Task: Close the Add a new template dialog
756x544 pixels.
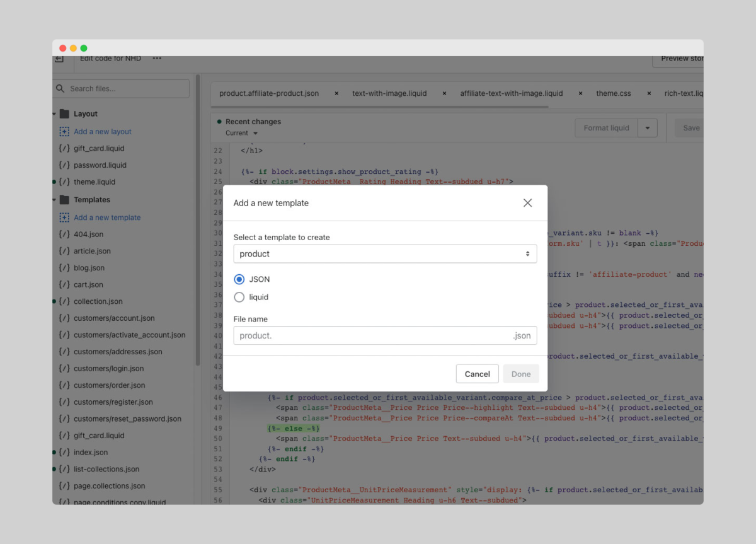Action: 527,203
